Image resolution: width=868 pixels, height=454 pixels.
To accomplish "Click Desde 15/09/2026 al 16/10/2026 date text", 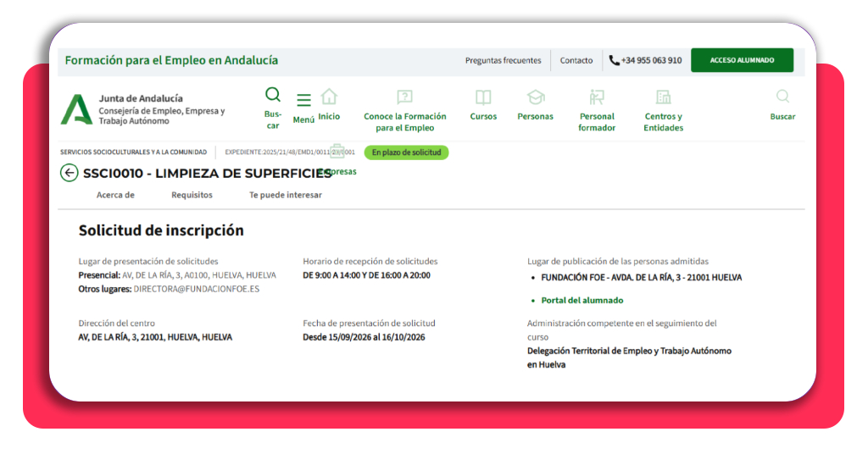I will coord(364,337).
